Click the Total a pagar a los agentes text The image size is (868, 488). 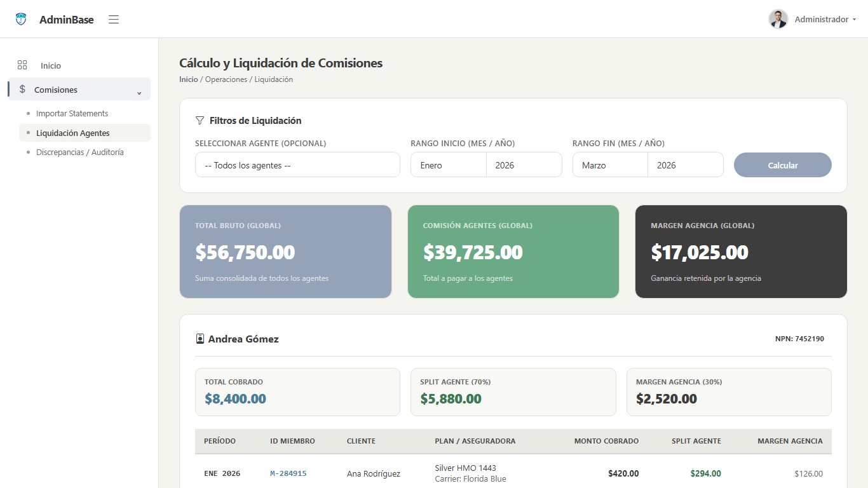(468, 278)
